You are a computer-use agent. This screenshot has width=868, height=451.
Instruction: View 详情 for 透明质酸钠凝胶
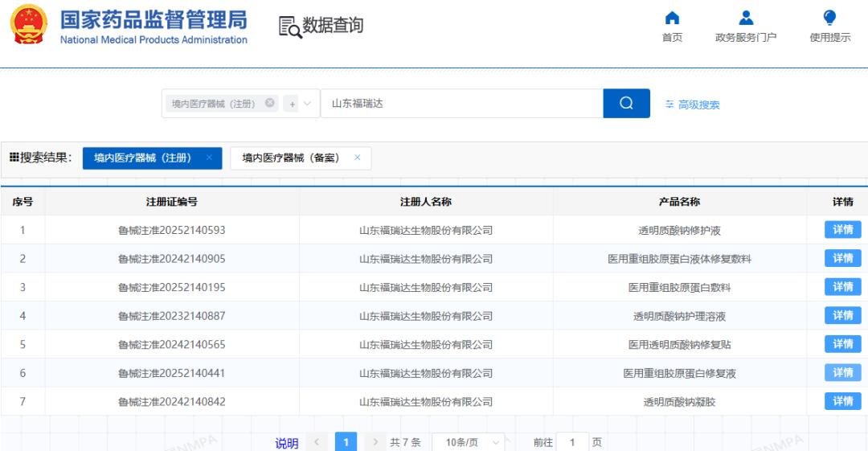coord(842,401)
